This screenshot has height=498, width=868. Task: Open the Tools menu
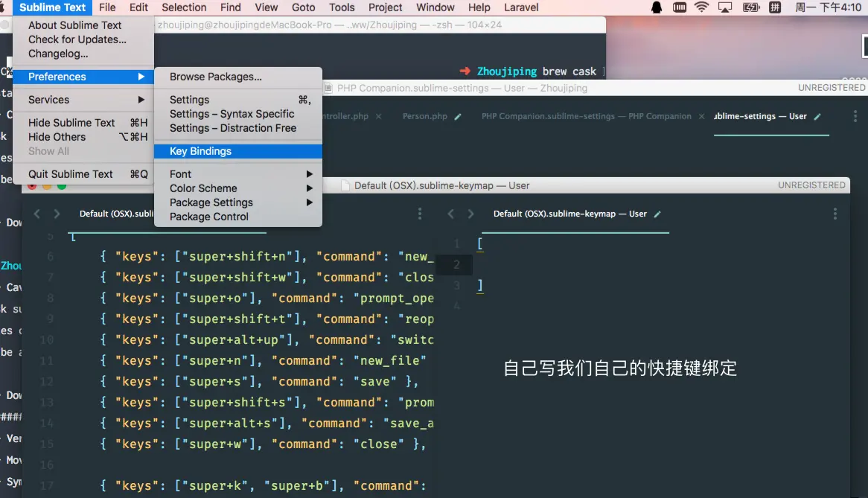342,7
